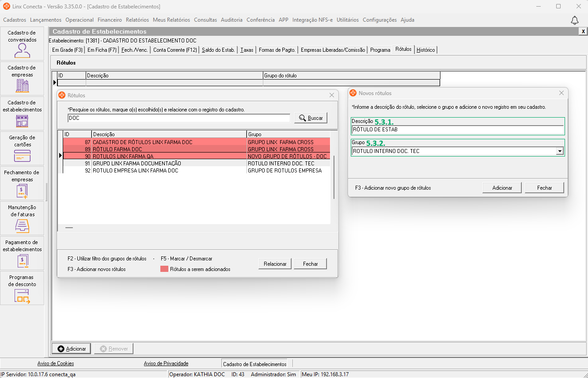The width and height of the screenshot is (588, 378).
Task: Switch to the Empresas Liberadas/Comissão tab
Action: 333,50
